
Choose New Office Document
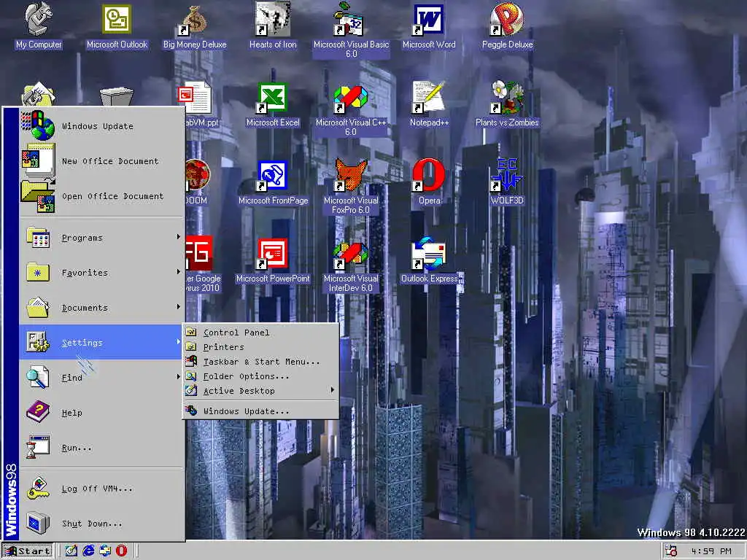102,161
